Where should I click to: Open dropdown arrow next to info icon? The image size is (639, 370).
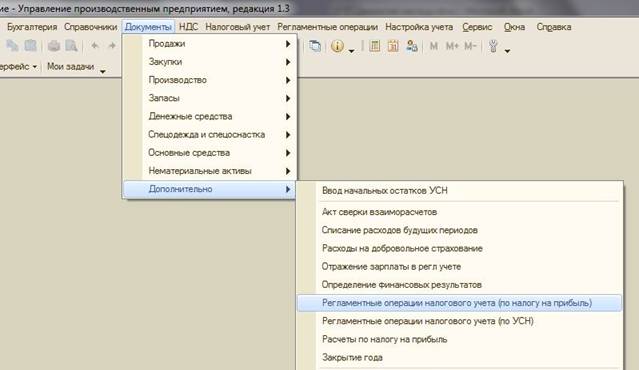[352, 51]
